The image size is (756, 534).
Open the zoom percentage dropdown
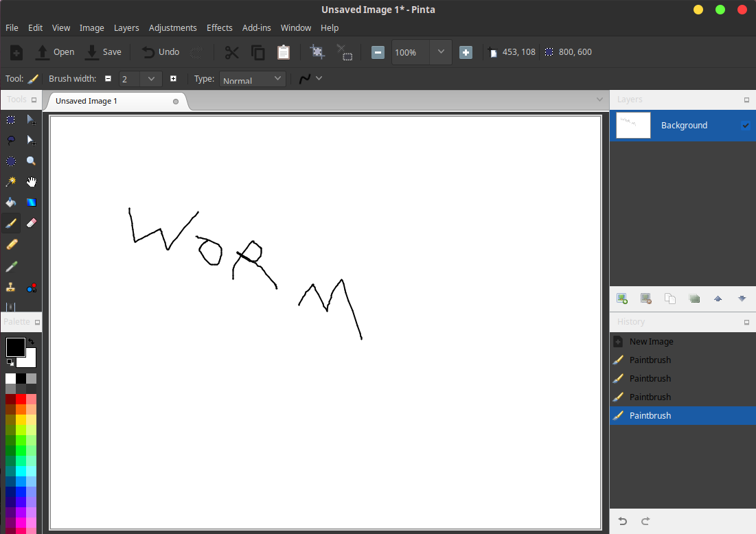(441, 52)
